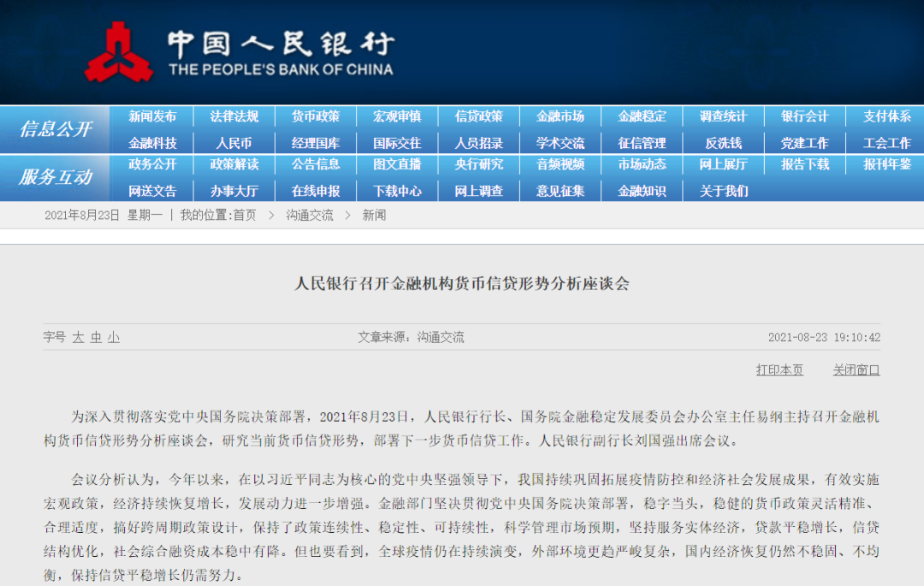Open 政策解读 in the service menu

click(x=234, y=164)
